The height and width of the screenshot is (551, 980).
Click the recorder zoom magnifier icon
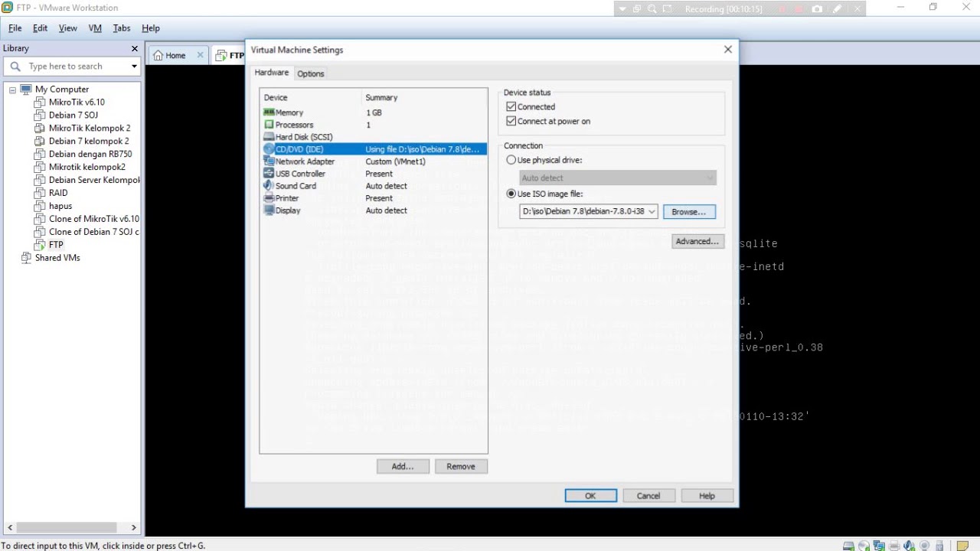652,9
